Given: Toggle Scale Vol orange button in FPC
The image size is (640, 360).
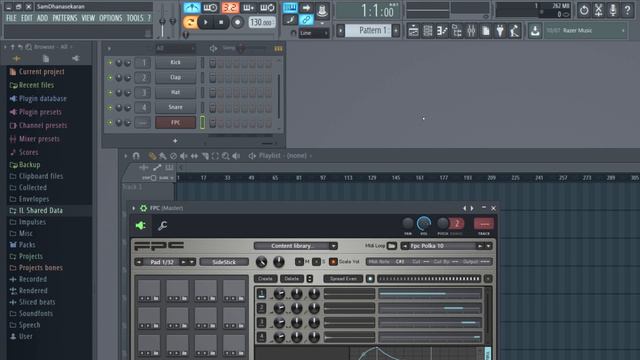Looking at the screenshot, I should pos(333,262).
